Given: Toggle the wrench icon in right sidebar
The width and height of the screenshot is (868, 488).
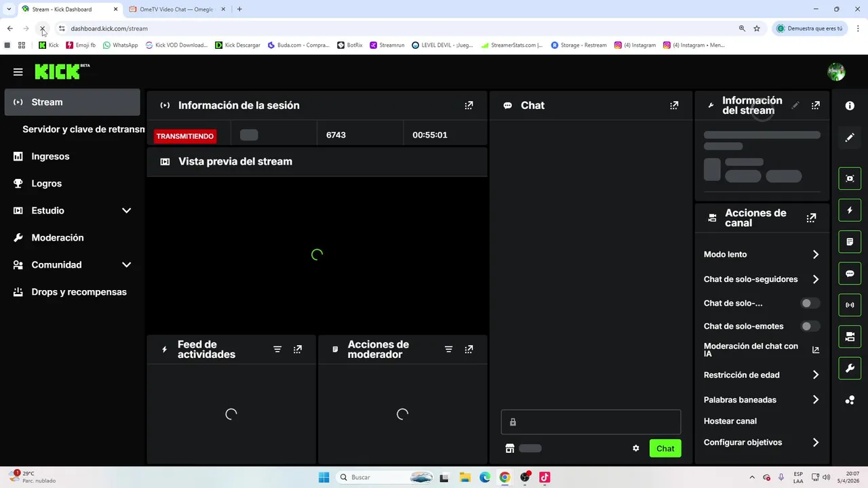Looking at the screenshot, I should point(850,369).
